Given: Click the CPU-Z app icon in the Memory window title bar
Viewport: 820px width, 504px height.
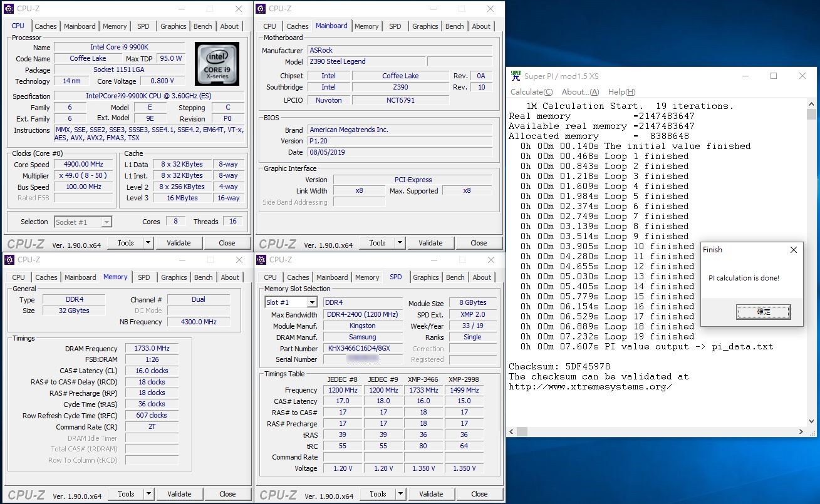Looking at the screenshot, I should tap(9, 260).
